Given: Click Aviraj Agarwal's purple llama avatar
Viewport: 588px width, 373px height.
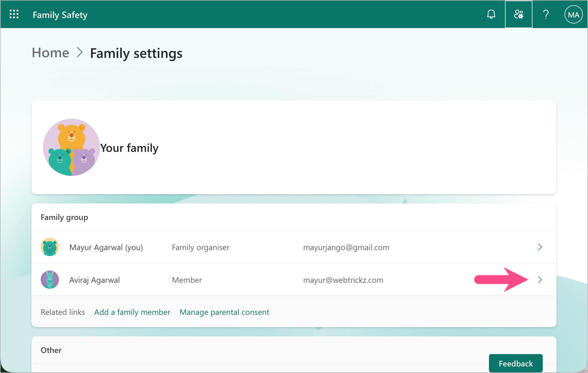Looking at the screenshot, I should (50, 280).
